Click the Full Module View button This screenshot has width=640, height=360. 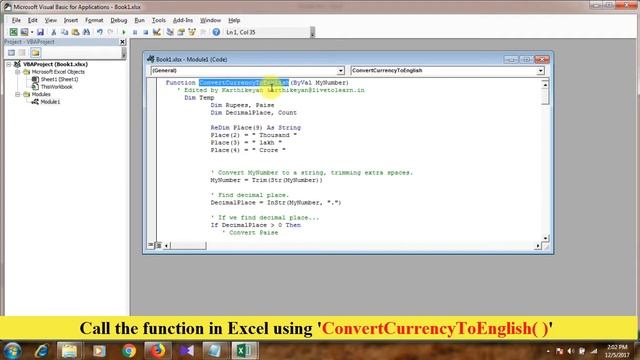(x=159, y=245)
